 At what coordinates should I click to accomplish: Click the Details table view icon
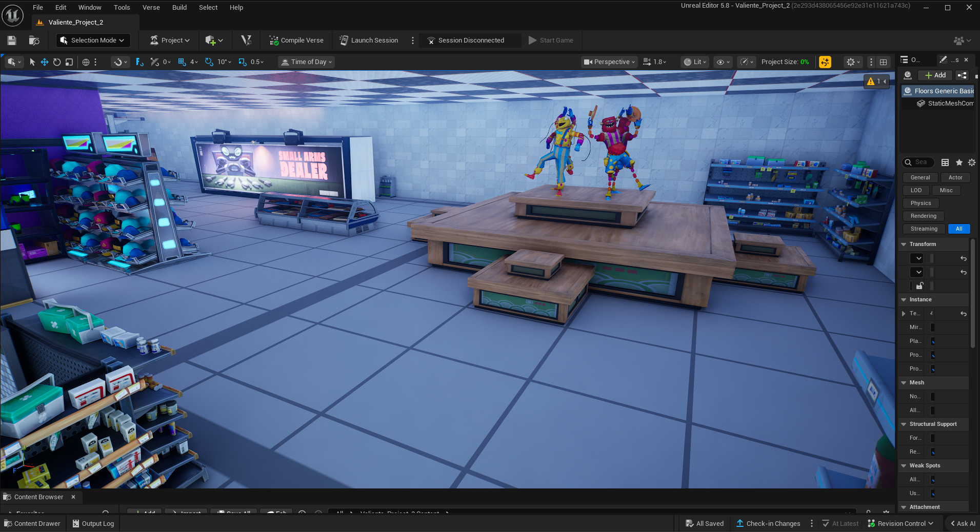(945, 162)
